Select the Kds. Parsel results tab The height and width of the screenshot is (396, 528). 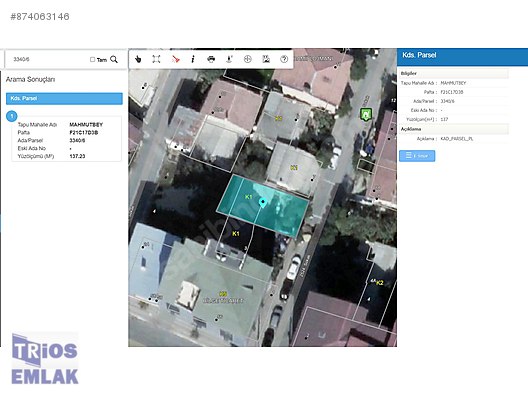point(64,98)
